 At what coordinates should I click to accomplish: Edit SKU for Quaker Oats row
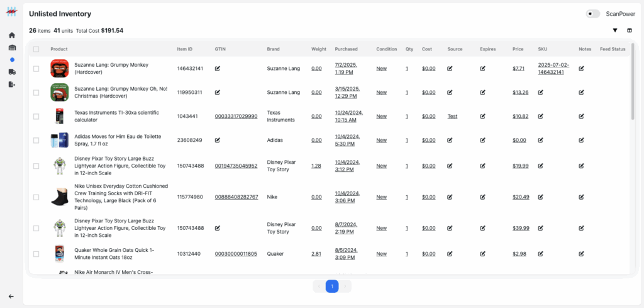540,254
